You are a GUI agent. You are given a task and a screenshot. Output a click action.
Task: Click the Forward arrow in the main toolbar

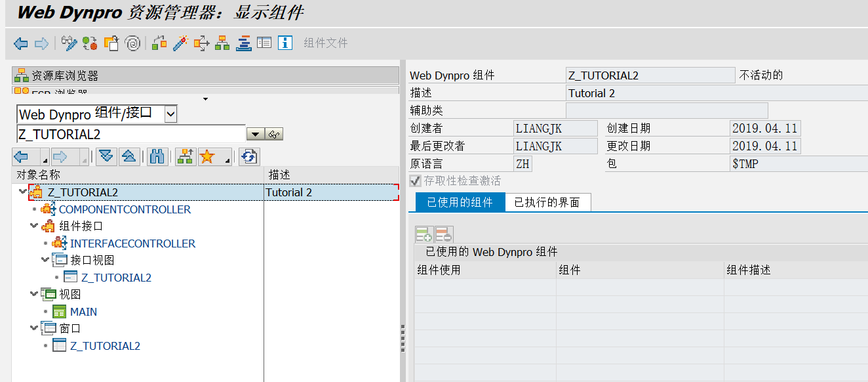tap(41, 43)
